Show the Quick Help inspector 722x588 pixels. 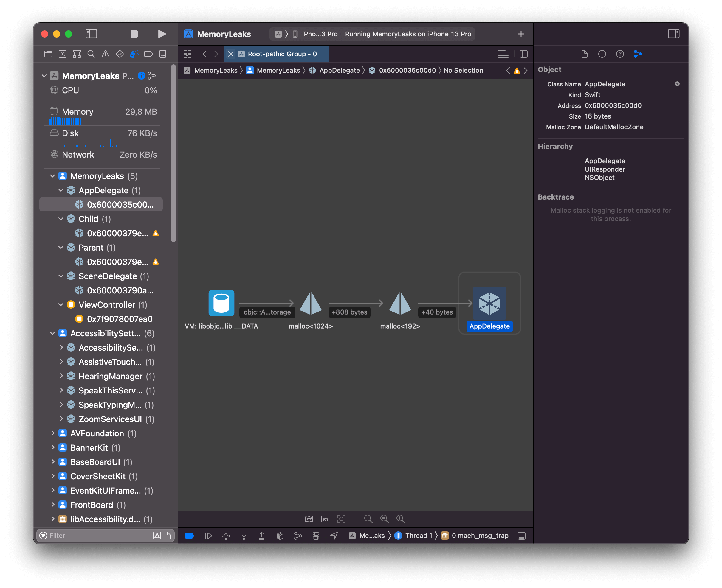pyautogui.click(x=620, y=54)
